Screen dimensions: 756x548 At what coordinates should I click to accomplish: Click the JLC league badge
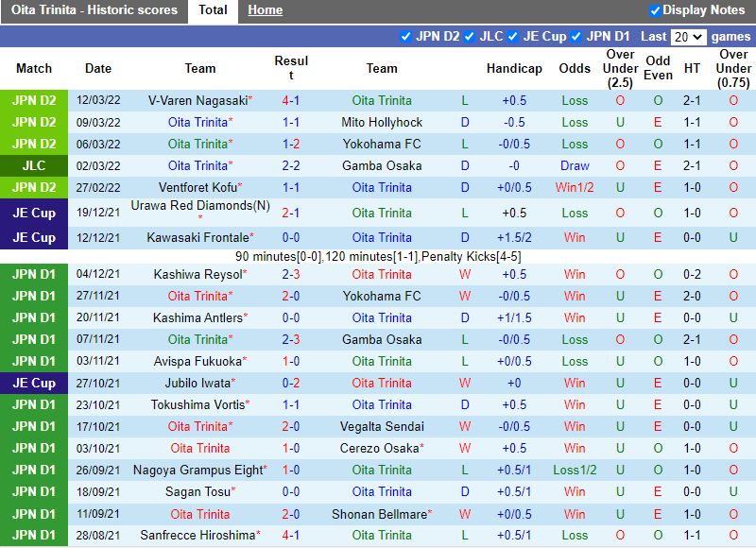[34, 165]
